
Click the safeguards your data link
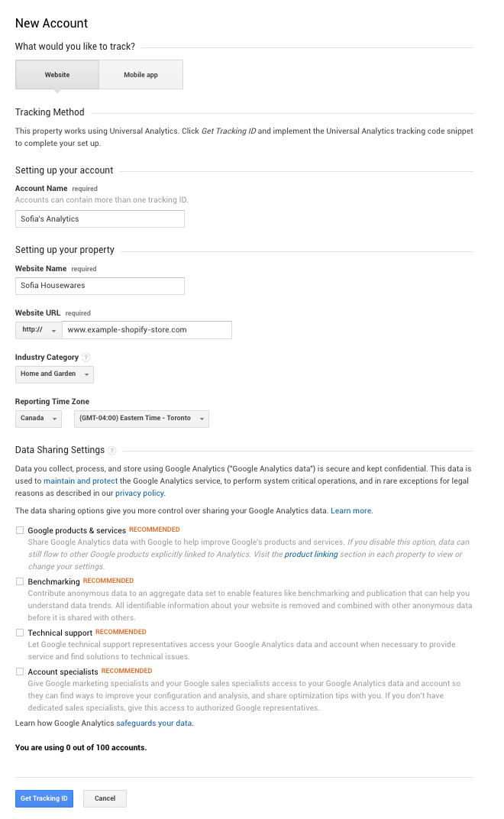coord(154,723)
